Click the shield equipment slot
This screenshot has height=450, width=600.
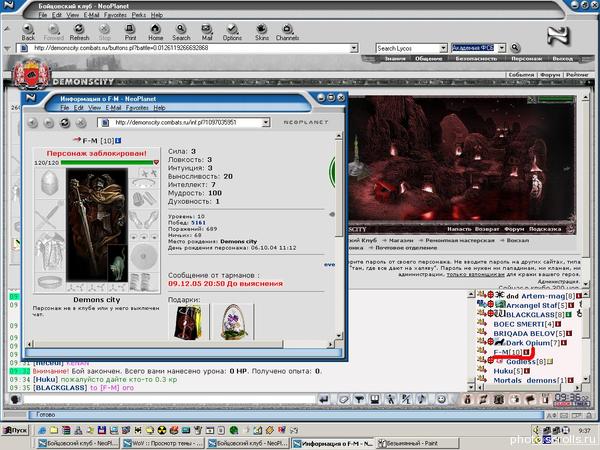click(x=143, y=257)
